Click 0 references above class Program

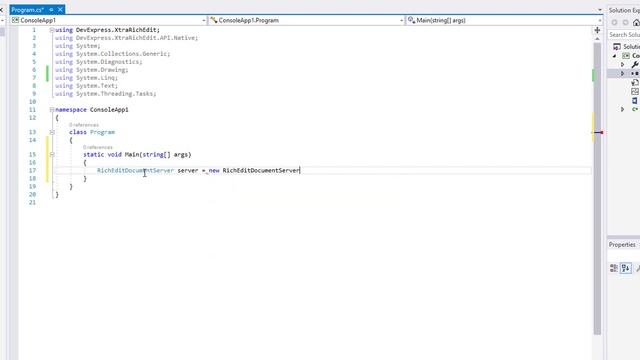[x=84, y=125]
